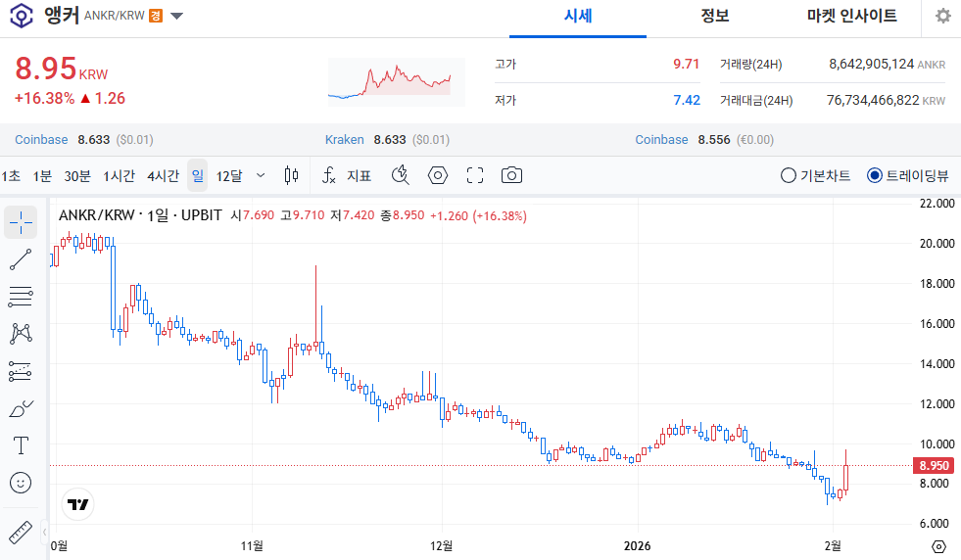The height and width of the screenshot is (560, 961).
Task: Enter fullscreen chart mode
Action: coord(475,175)
